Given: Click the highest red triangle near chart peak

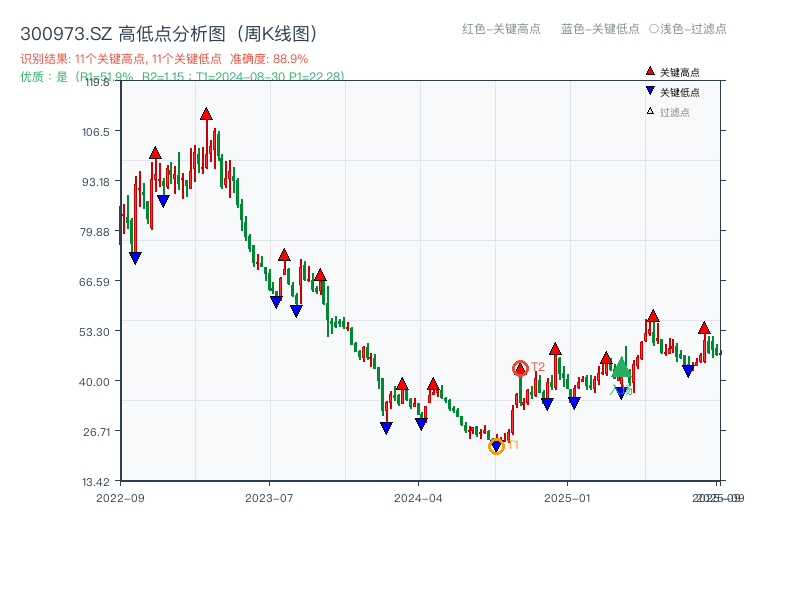Looking at the screenshot, I should [205, 113].
